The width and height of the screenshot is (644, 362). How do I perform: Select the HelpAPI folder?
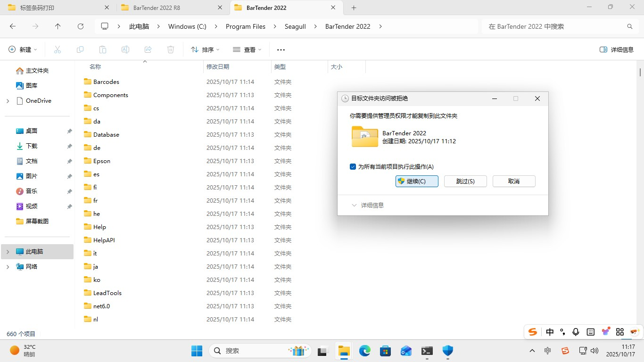click(104, 240)
